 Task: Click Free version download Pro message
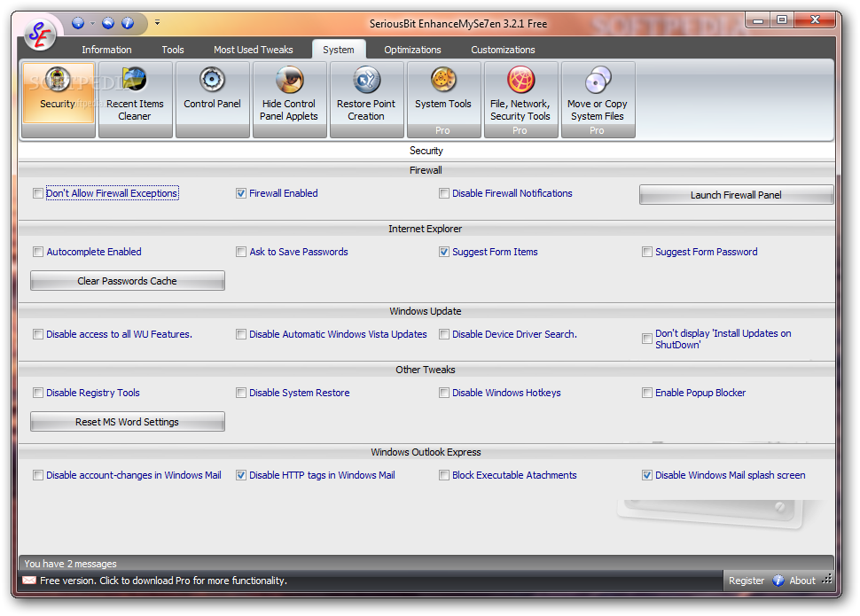(x=163, y=581)
